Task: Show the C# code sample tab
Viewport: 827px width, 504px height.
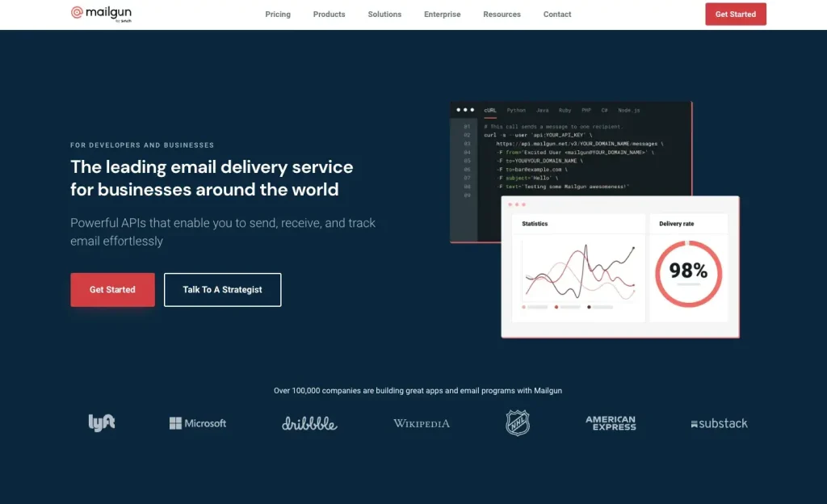Action: coord(604,110)
